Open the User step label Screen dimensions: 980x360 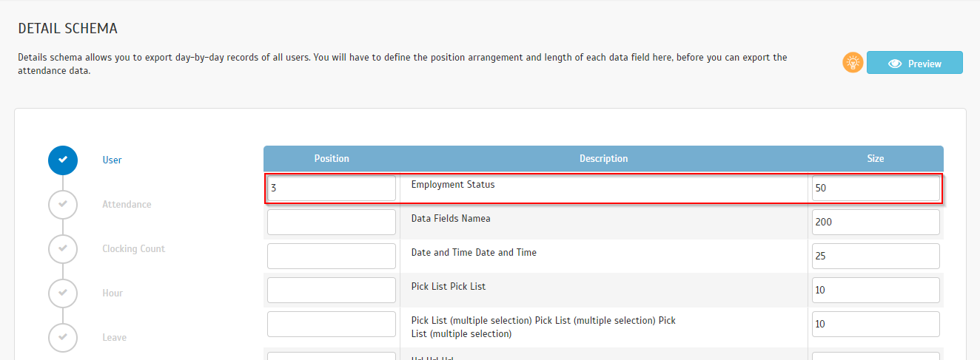pos(112,160)
